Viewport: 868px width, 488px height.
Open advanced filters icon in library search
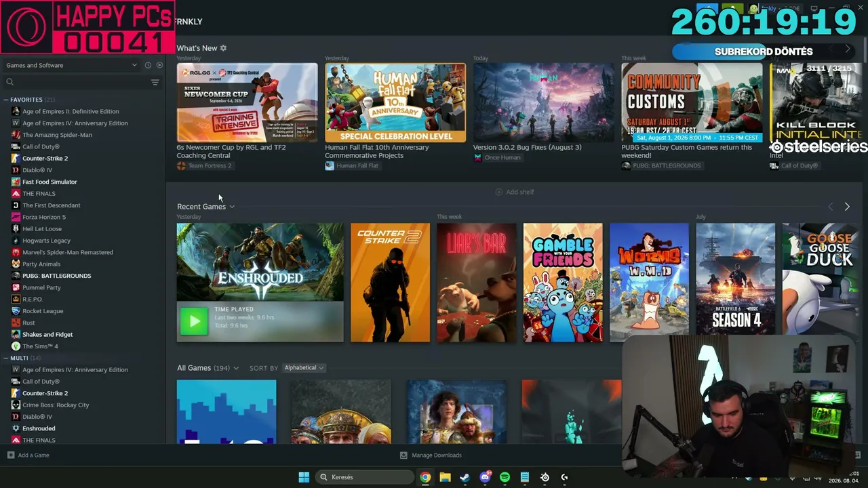(x=155, y=82)
